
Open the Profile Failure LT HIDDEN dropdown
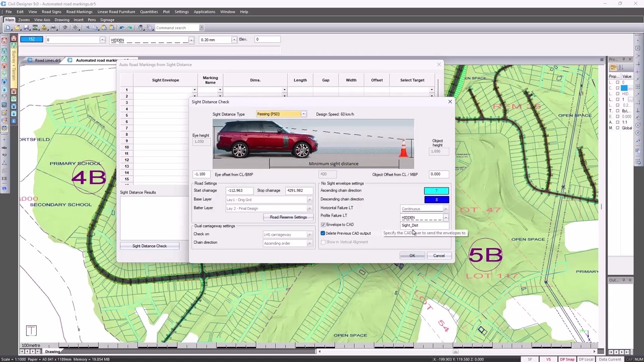446,218
